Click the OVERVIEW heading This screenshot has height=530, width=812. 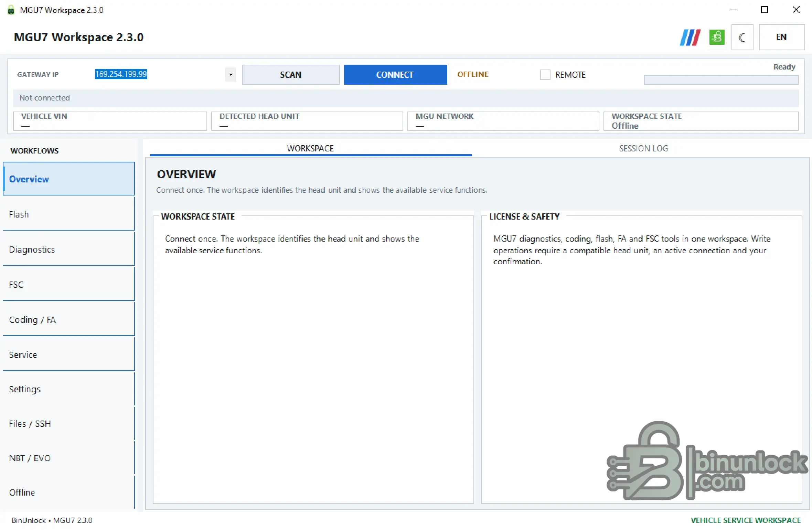point(186,174)
